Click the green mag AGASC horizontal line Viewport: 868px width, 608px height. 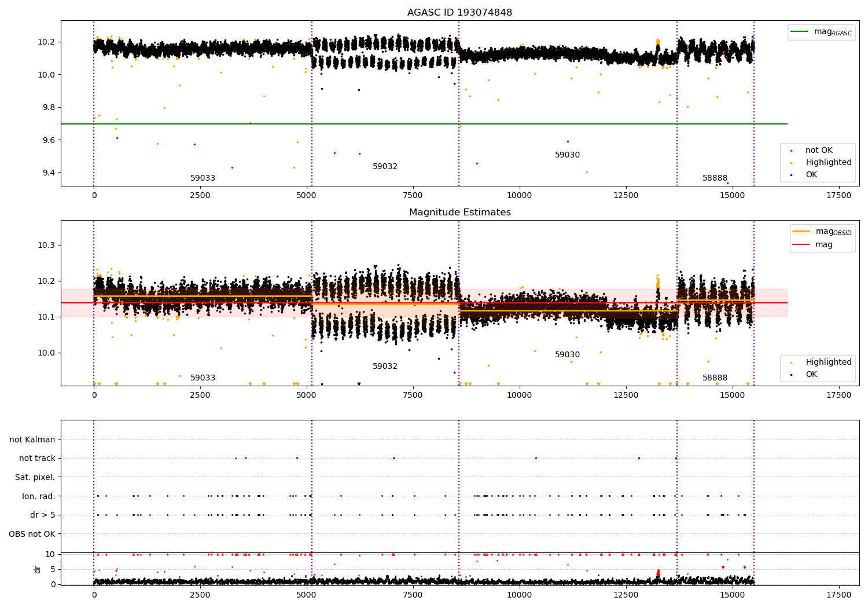pyautogui.click(x=424, y=124)
